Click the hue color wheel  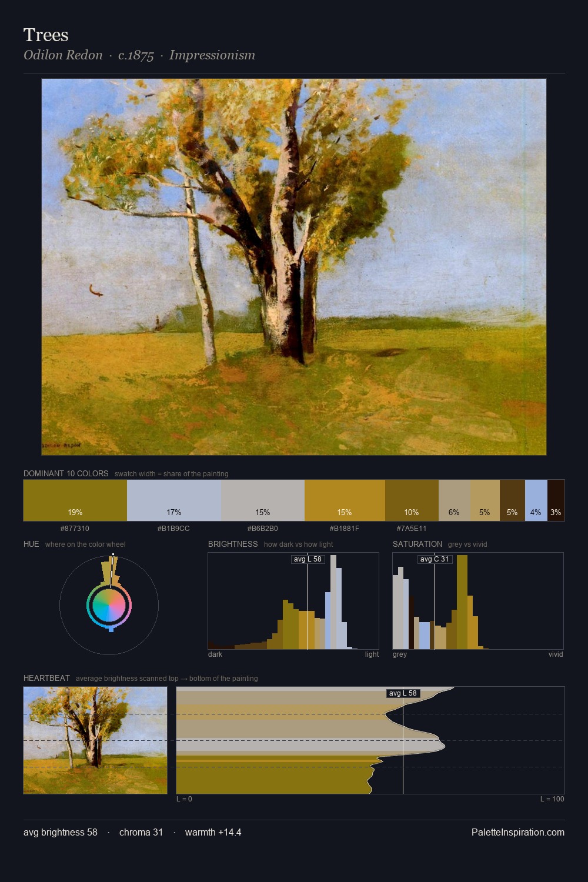tap(109, 605)
